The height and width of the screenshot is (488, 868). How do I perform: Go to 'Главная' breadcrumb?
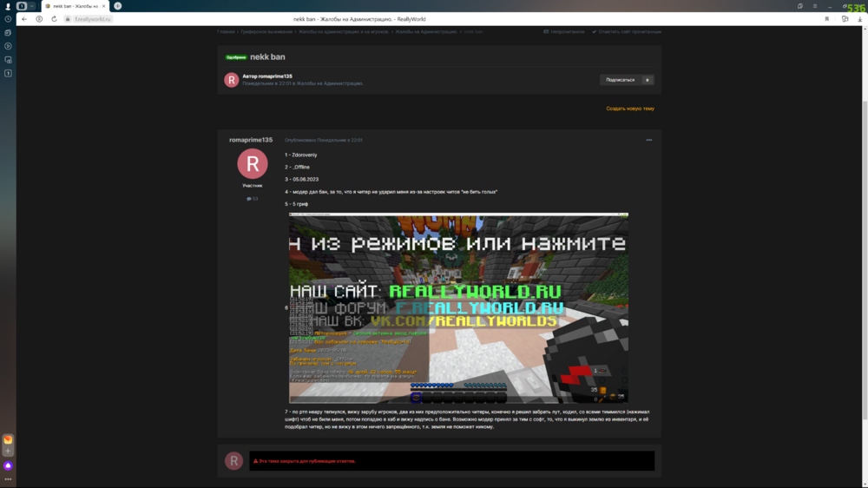click(x=226, y=31)
